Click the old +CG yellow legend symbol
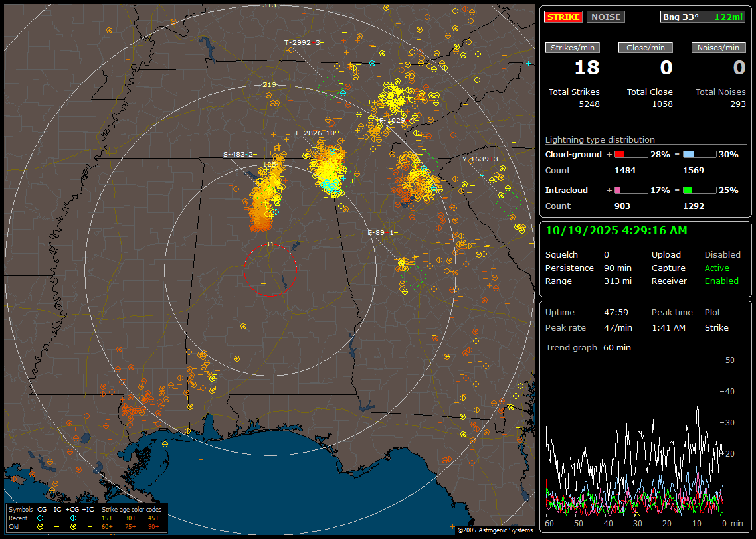Viewport: 756px width, 539px height. pyautogui.click(x=73, y=526)
